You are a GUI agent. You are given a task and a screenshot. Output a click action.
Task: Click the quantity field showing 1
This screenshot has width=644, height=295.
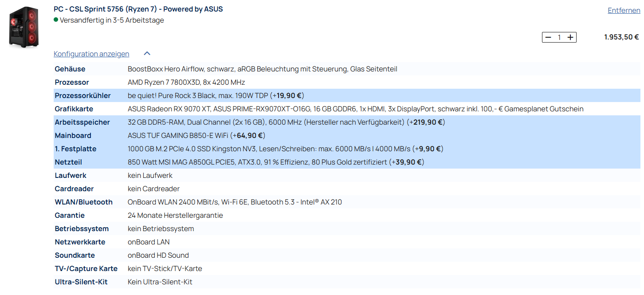pyautogui.click(x=559, y=37)
